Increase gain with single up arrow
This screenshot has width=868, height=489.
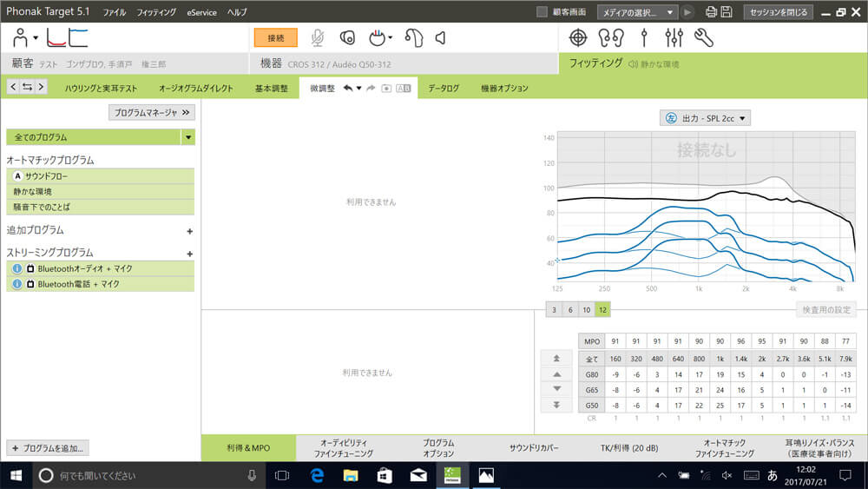pyautogui.click(x=557, y=374)
